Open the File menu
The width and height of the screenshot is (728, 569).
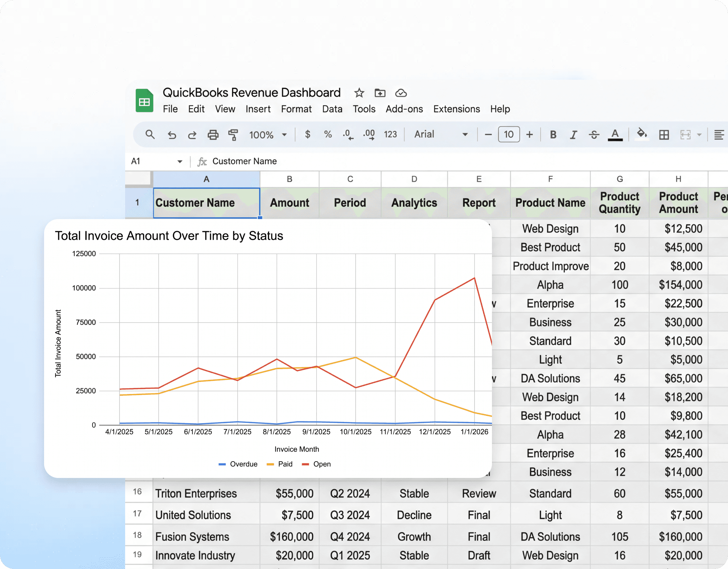point(170,109)
